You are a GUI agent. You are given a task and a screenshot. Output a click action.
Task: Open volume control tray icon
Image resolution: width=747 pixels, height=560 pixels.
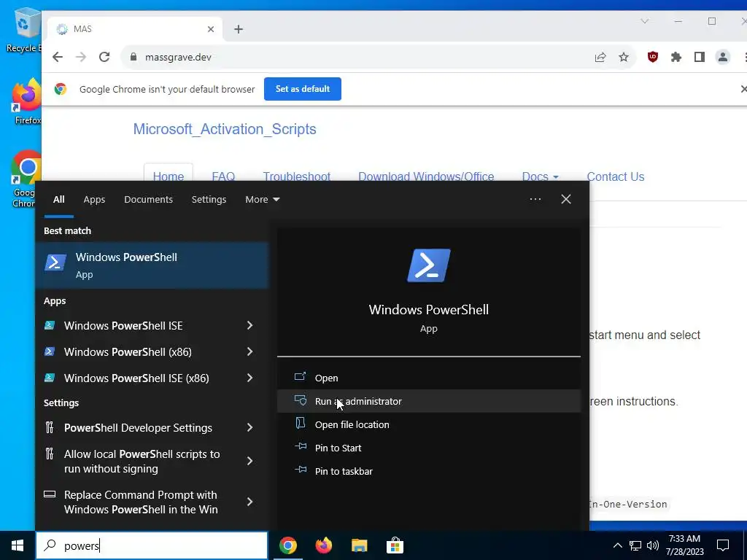(x=653, y=545)
